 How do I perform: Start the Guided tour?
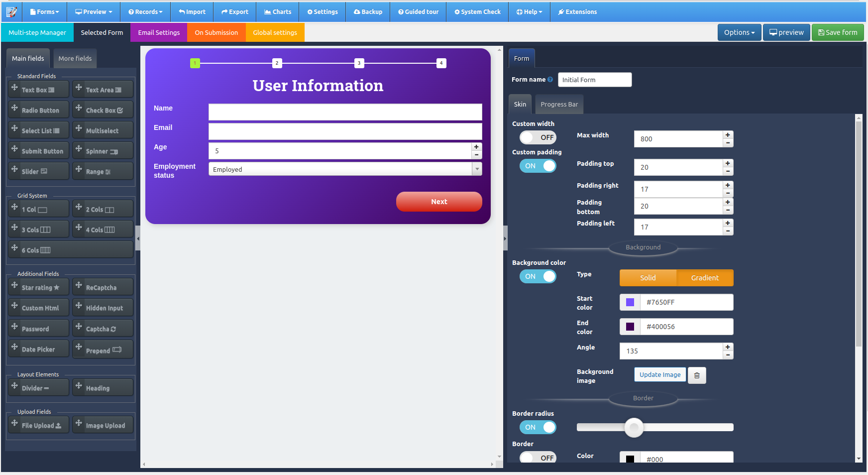pyautogui.click(x=418, y=11)
